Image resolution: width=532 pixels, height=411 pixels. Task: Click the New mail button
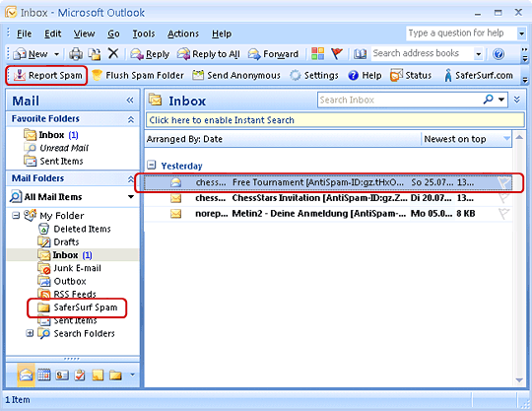31,54
